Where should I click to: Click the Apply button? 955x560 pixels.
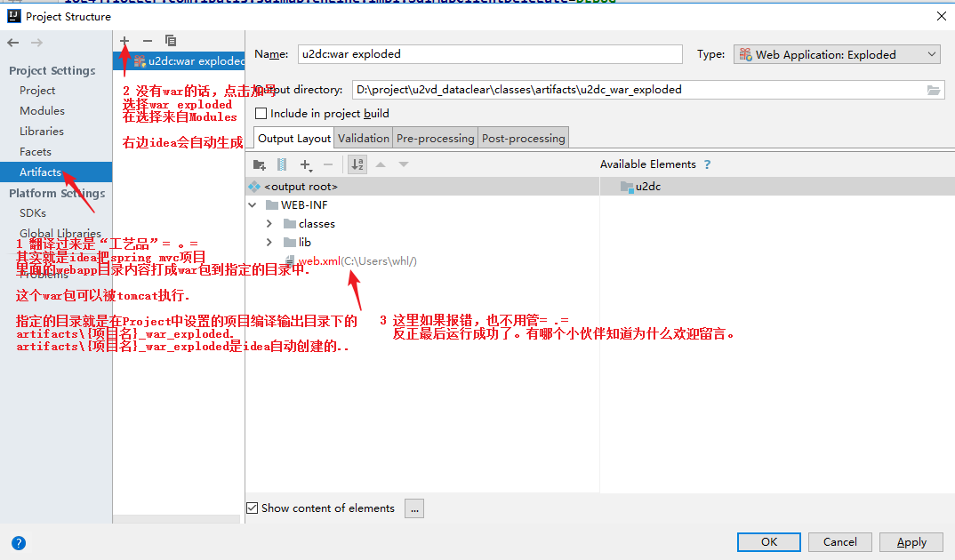pyautogui.click(x=911, y=541)
